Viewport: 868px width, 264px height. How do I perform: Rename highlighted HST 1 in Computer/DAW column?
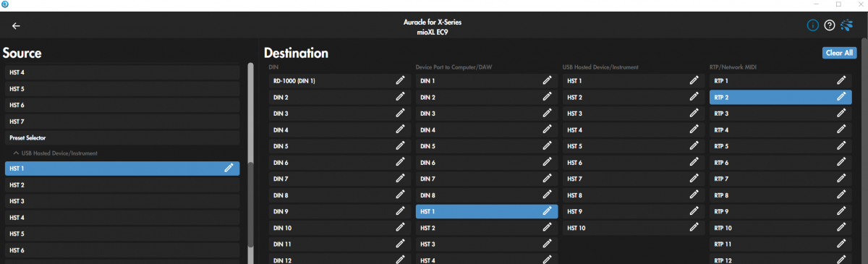547,211
